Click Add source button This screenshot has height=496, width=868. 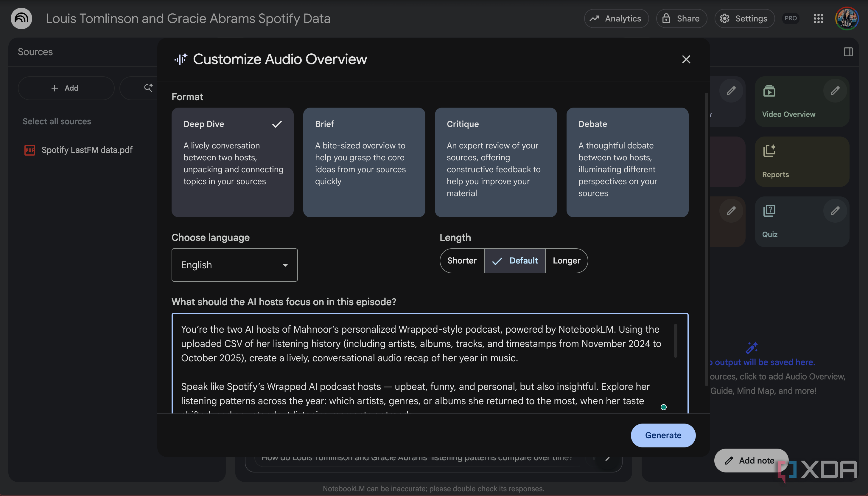pyautogui.click(x=66, y=88)
